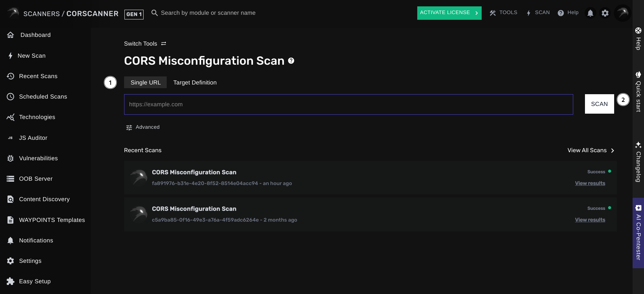Click Success status of the hour-ago scan

[596, 172]
